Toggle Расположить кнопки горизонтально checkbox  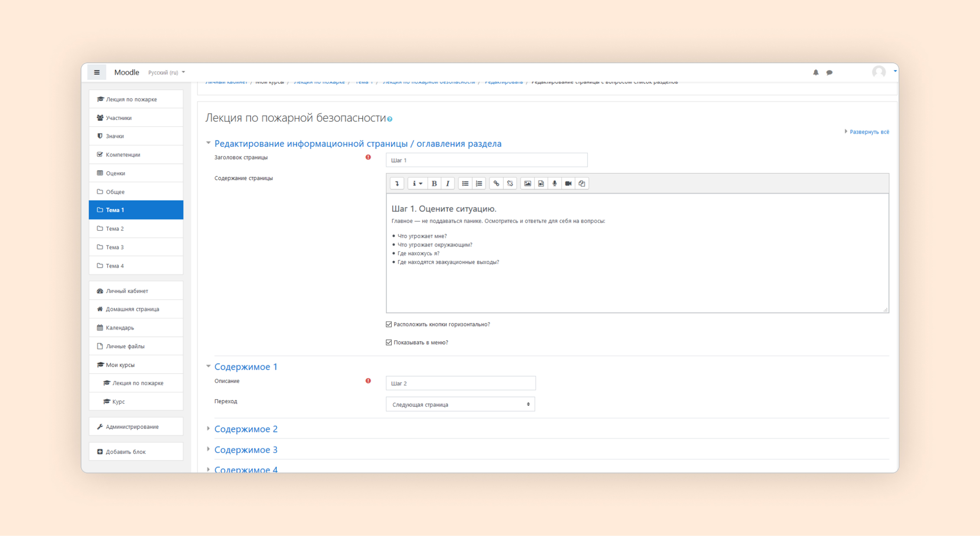tap(389, 324)
